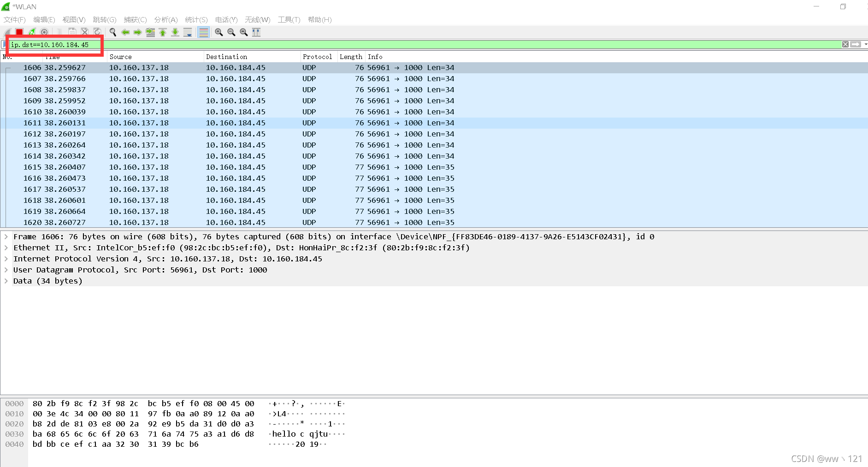Restore the window with the maximize button

843,6
